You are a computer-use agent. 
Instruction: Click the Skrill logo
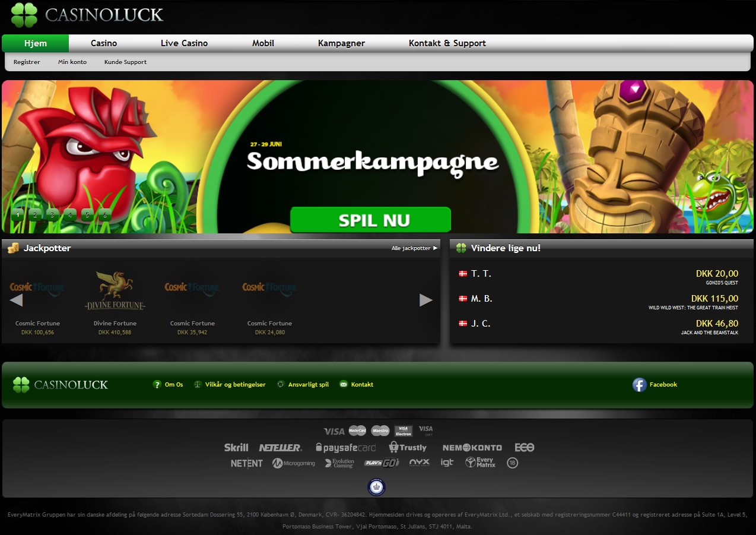pyautogui.click(x=236, y=448)
